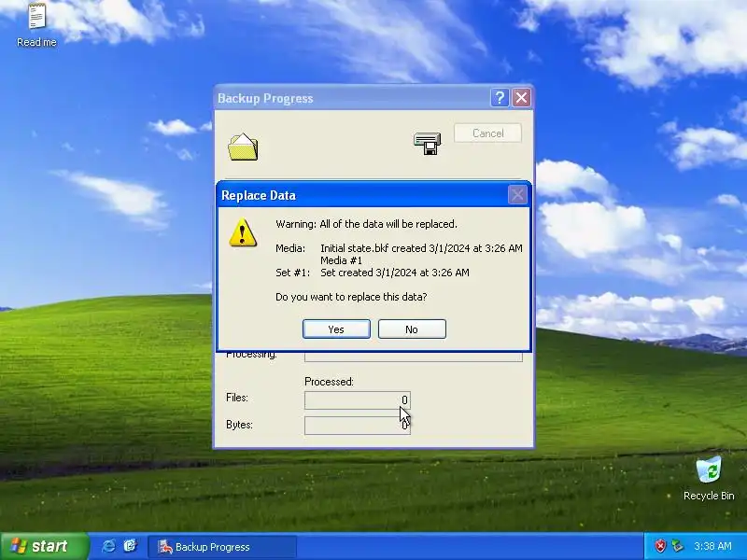Click the 'Bytes:' label
The height and width of the screenshot is (560, 747).
pos(239,425)
